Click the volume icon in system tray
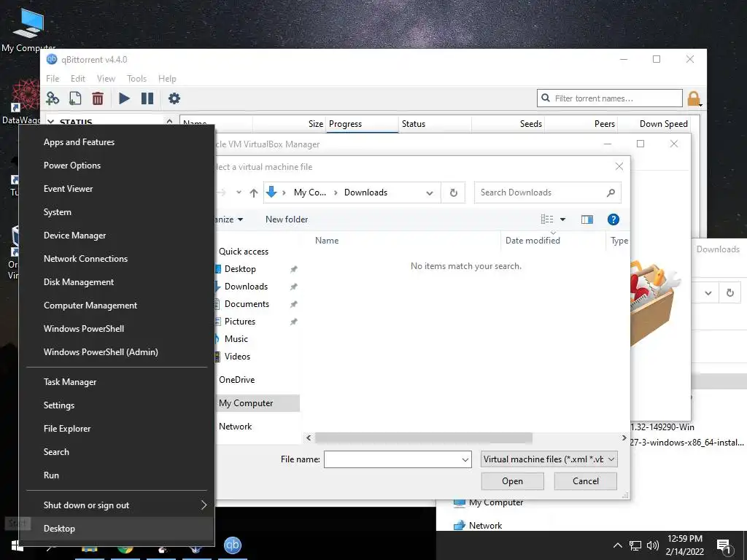Viewport: 747px width, 560px height. click(x=653, y=545)
